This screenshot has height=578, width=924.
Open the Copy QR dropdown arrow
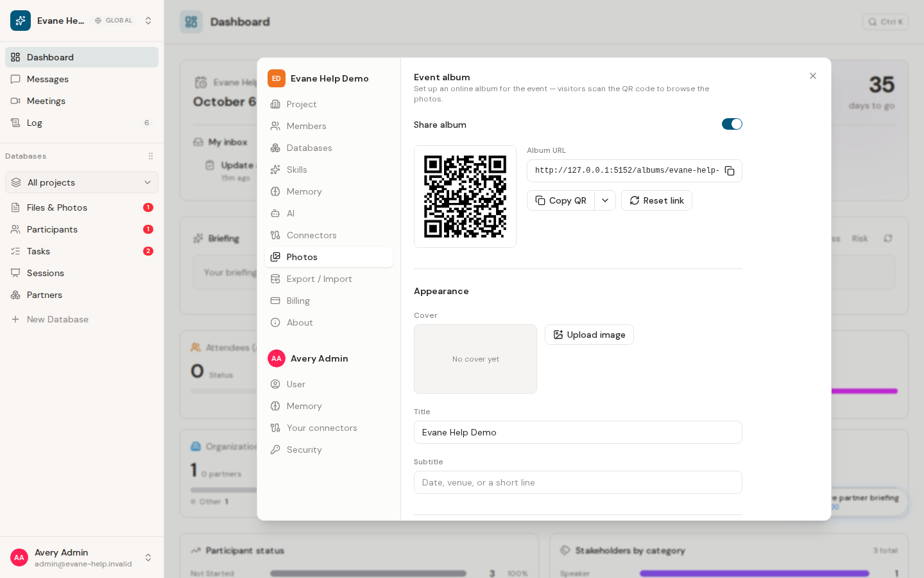[x=605, y=200]
